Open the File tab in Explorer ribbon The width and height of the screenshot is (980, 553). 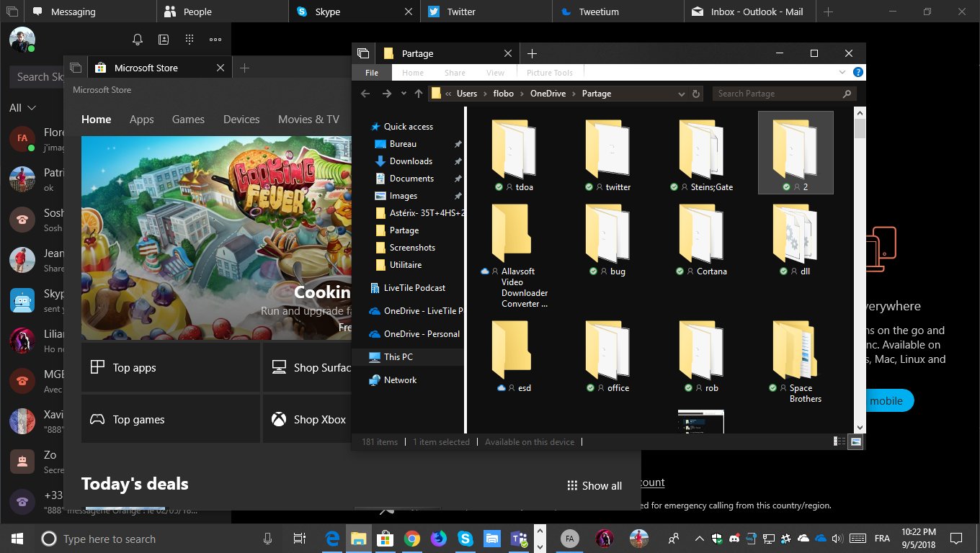(372, 73)
